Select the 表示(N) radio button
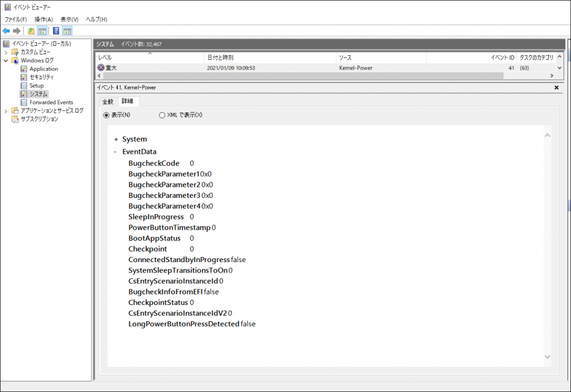This screenshot has height=392, width=571. pos(107,115)
